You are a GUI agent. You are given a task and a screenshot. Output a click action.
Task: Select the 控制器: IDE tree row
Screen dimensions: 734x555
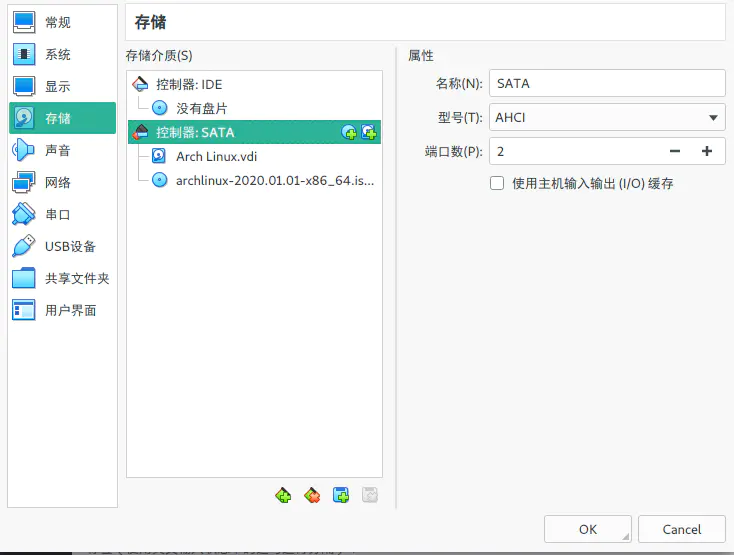pyautogui.click(x=254, y=84)
